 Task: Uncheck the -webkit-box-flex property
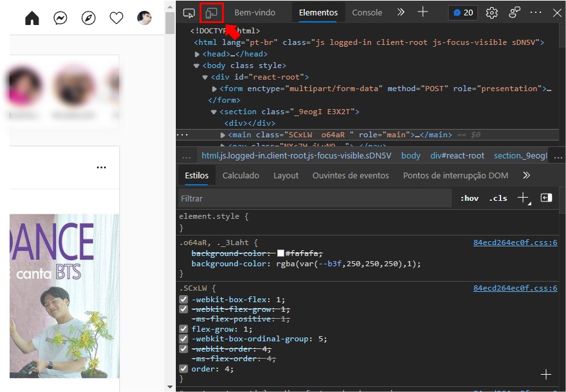pos(184,299)
